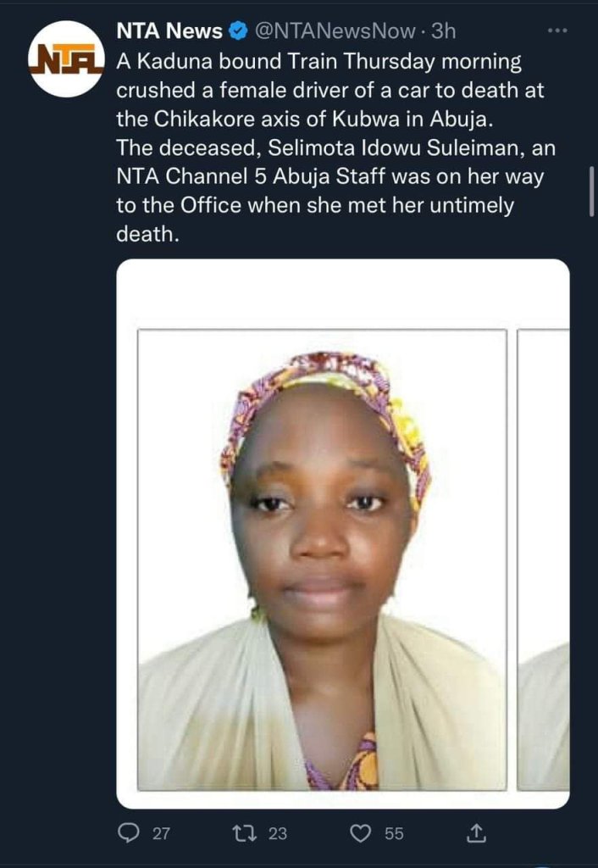Open the NTA logo profile avatar
The width and height of the screenshot is (598, 868).
click(x=65, y=58)
